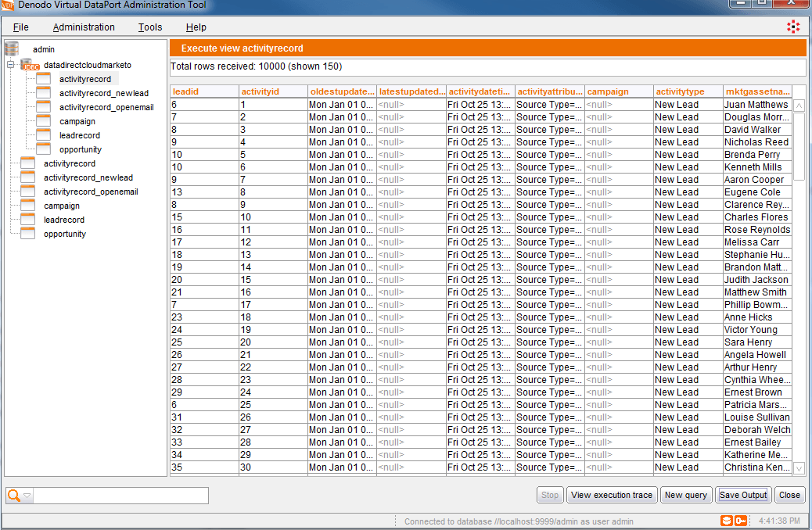Open the Tools menu
This screenshot has height=530, width=812.
150,27
